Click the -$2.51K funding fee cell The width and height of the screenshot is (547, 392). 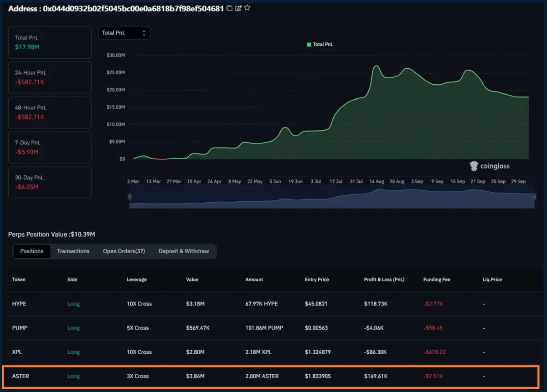coord(433,376)
